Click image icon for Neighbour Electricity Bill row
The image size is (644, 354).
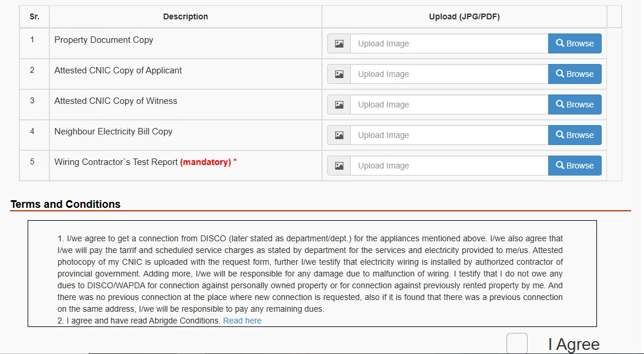[x=339, y=135]
